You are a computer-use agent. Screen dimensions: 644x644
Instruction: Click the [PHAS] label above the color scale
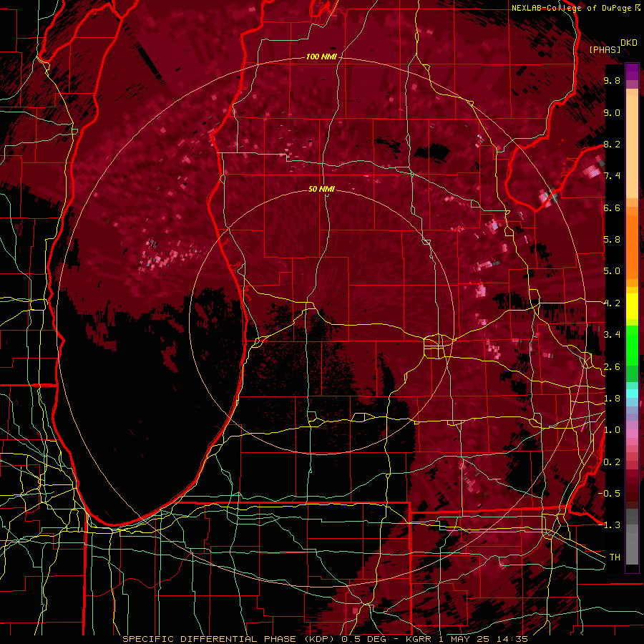pyautogui.click(x=605, y=49)
